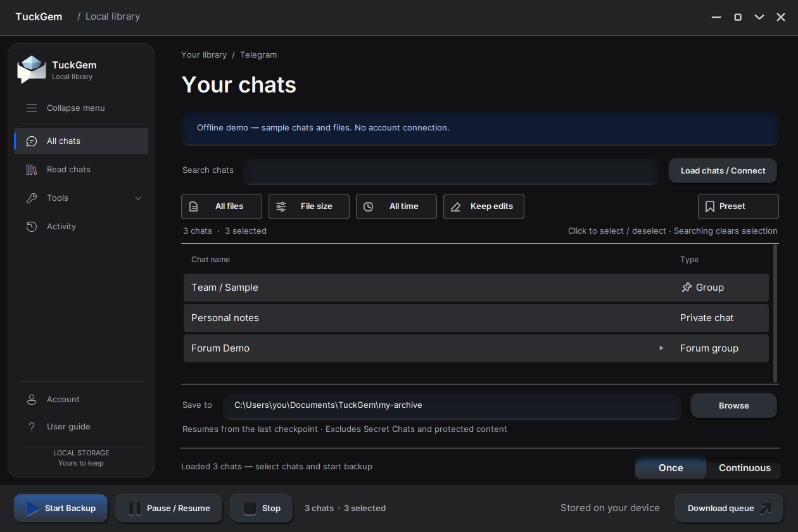Click the play triangle icon in Start Backup
798x532 pixels.
32,509
